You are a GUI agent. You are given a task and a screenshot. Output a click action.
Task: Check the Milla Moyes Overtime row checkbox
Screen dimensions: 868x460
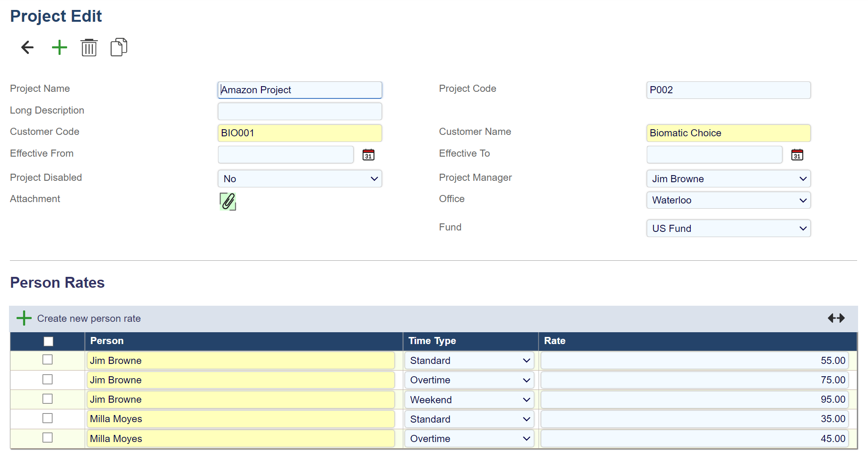48,438
